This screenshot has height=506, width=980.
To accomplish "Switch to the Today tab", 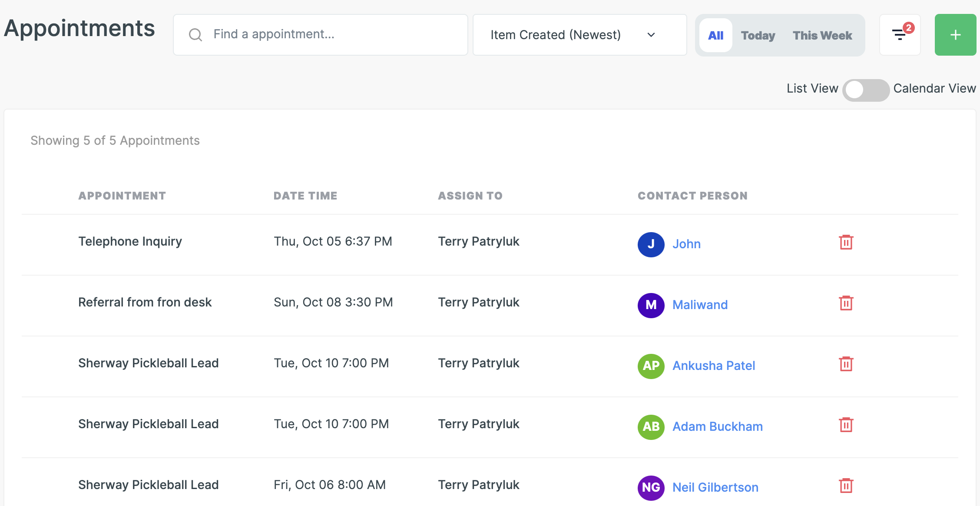I will pos(758,35).
